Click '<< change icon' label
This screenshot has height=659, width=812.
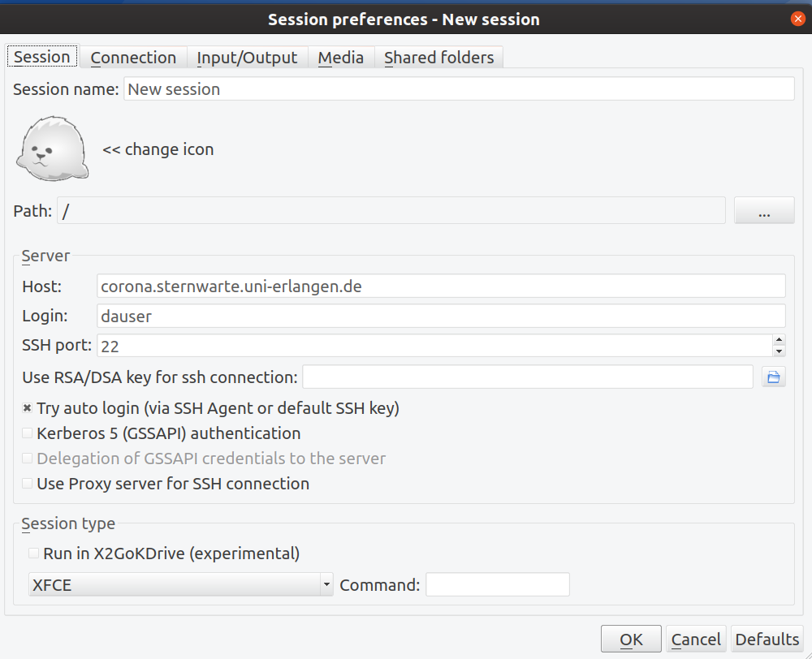(x=158, y=149)
